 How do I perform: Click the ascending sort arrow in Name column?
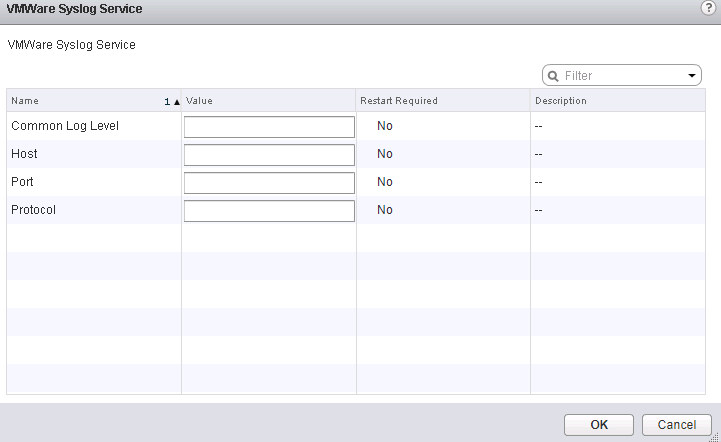[x=176, y=102]
